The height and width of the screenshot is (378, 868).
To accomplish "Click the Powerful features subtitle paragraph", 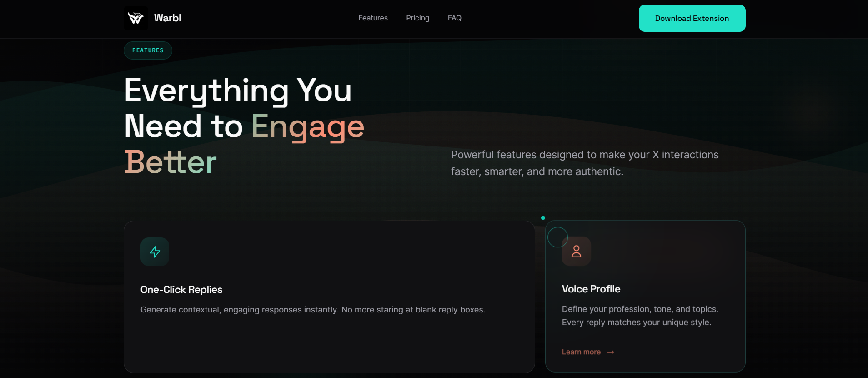I will click(585, 163).
